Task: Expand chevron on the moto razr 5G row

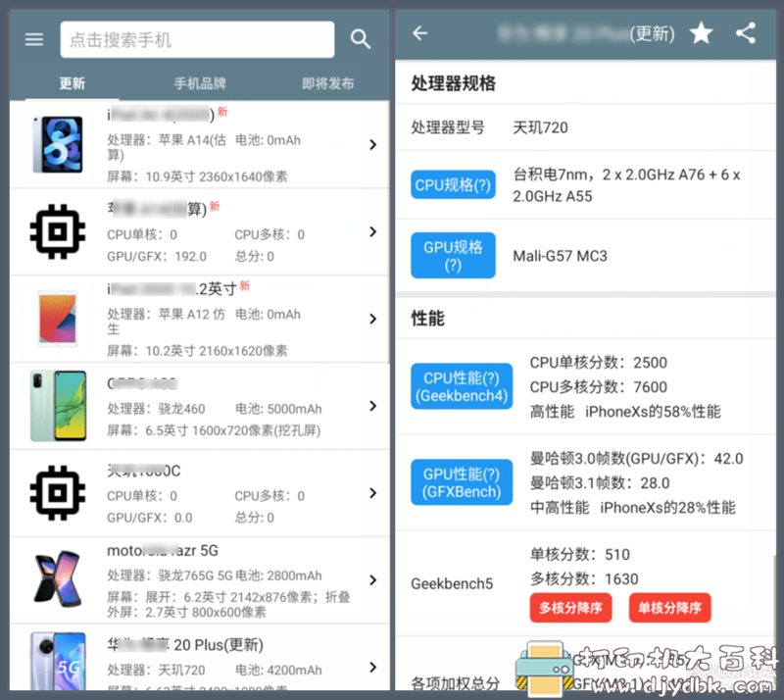Action: [x=372, y=580]
